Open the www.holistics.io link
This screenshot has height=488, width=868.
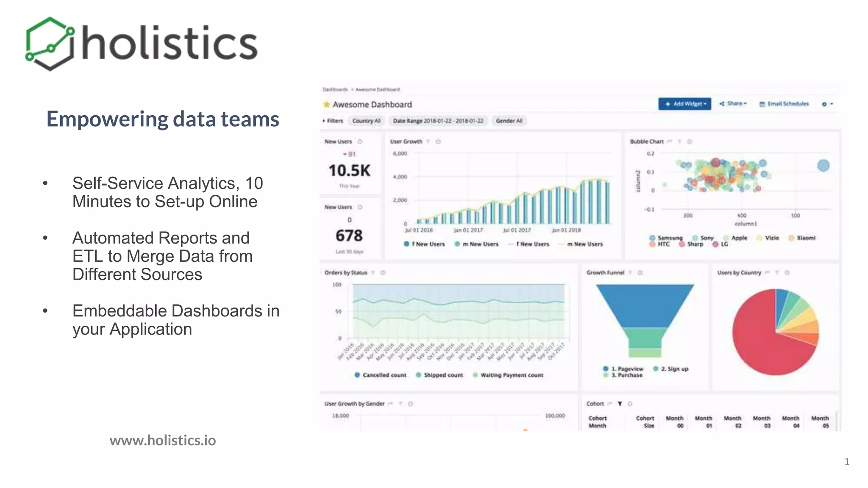tap(163, 441)
